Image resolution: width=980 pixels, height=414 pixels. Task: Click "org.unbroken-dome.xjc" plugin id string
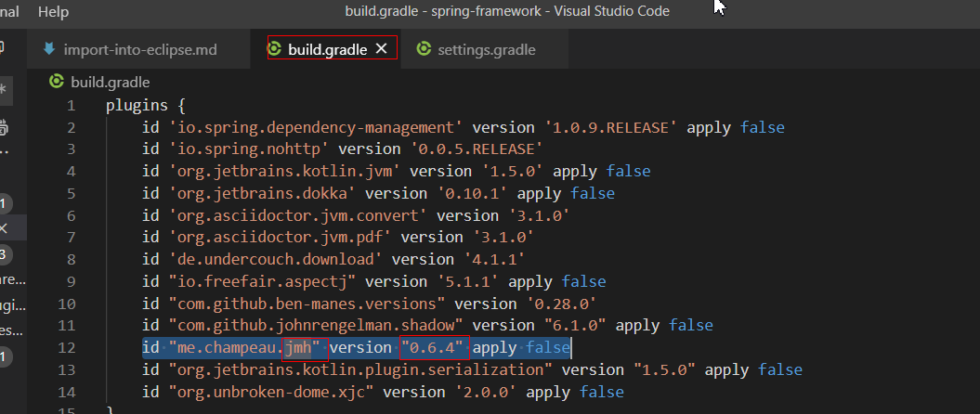[271, 392]
